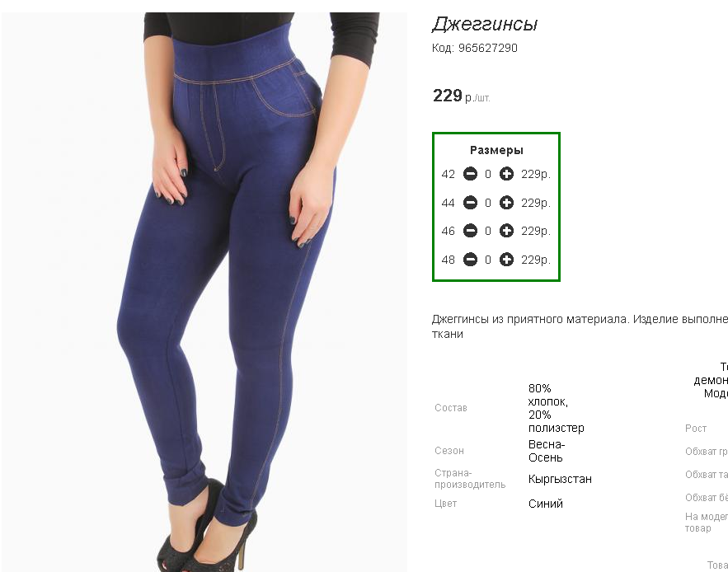Image resolution: width=728 pixels, height=572 pixels.
Task: Decrease quantity for size 48
Action: pyautogui.click(x=470, y=260)
